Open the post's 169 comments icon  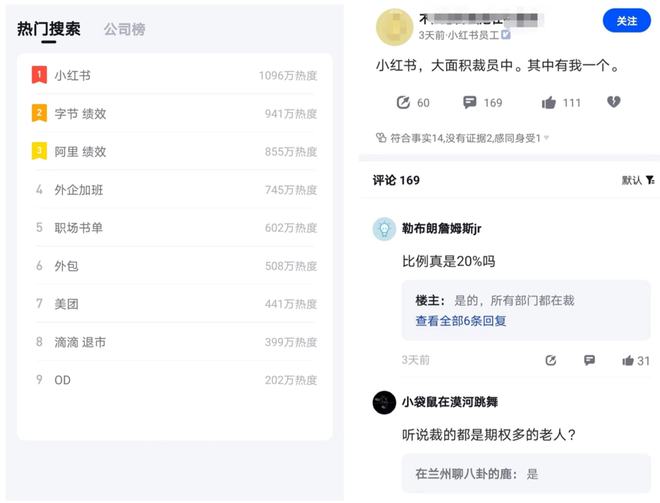click(x=470, y=102)
